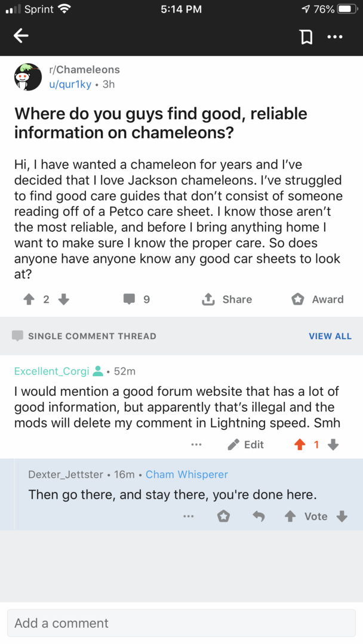The image size is (363, 644).
Task: Share the post
Action: [227, 299]
